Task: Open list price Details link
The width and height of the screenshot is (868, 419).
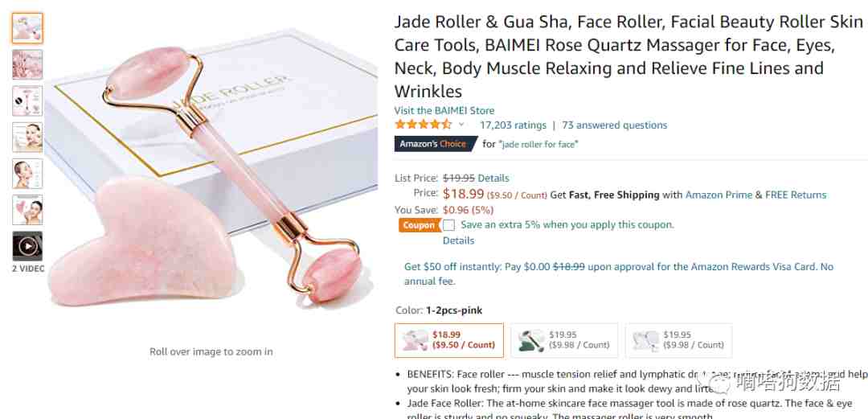Action: [x=493, y=178]
